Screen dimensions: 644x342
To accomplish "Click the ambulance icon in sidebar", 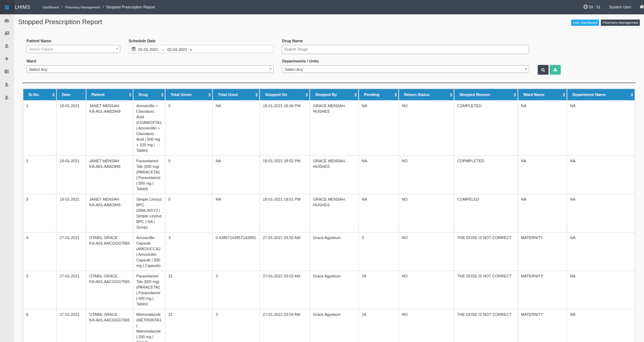I will pyautogui.click(x=7, y=33).
